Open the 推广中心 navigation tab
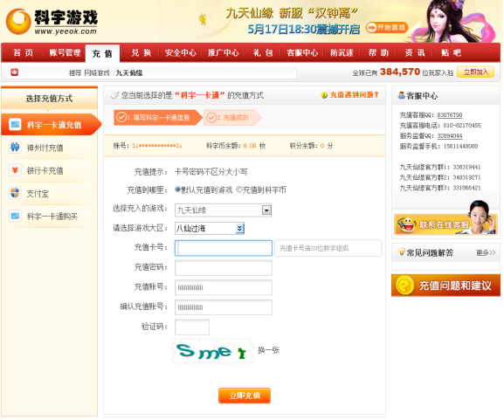This screenshot has height=420, width=504. point(223,52)
